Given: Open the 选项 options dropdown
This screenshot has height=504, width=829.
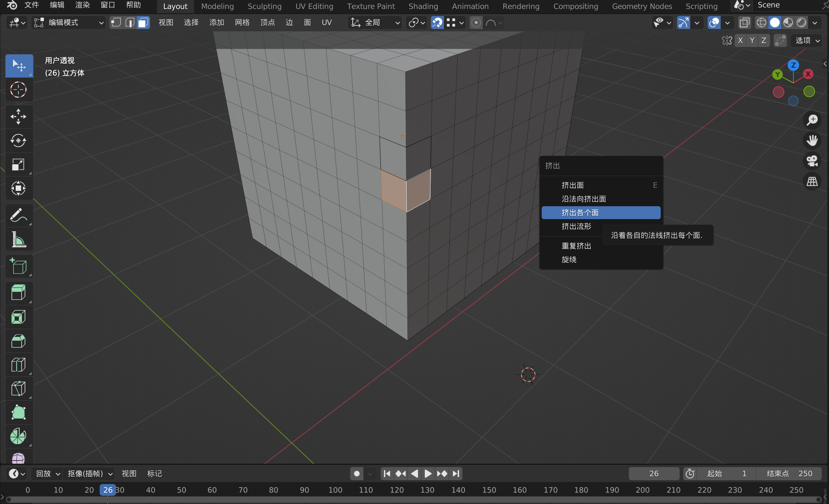Looking at the screenshot, I should (807, 40).
